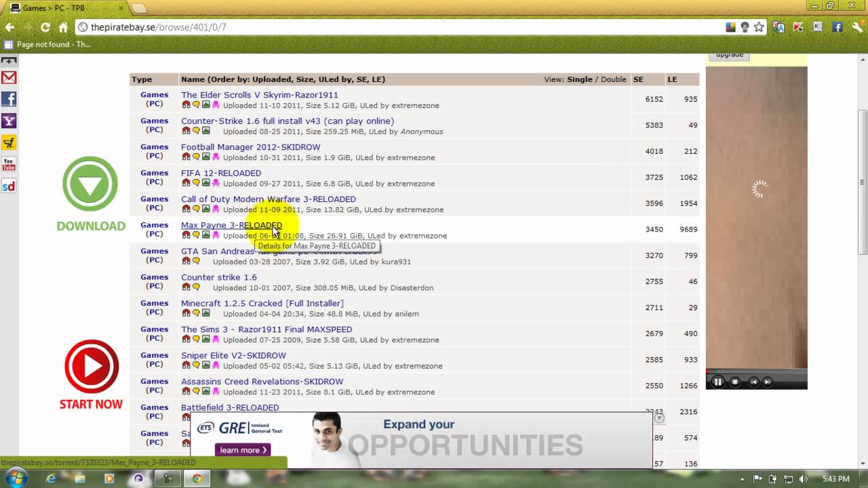Open The Elder Scrolls V Skyrim-Razor1911 torrent
The image size is (868, 488).
point(259,95)
